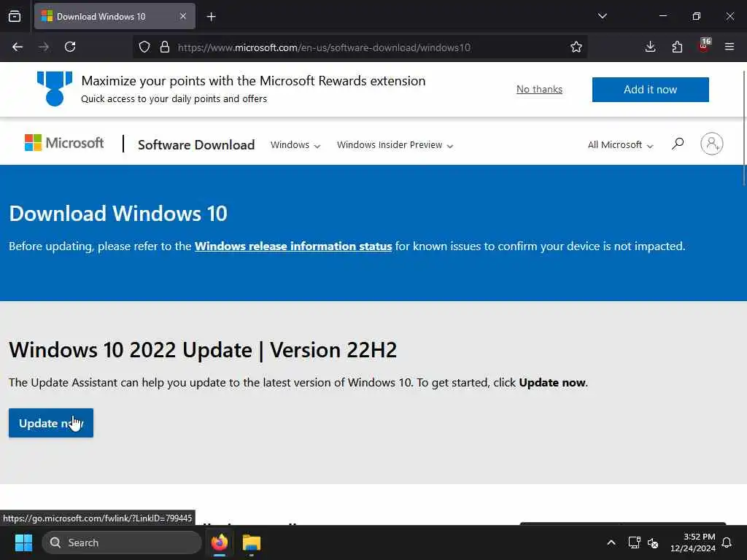Open the Firefox downloads panel
Image resolution: width=747 pixels, height=560 pixels.
tap(650, 47)
